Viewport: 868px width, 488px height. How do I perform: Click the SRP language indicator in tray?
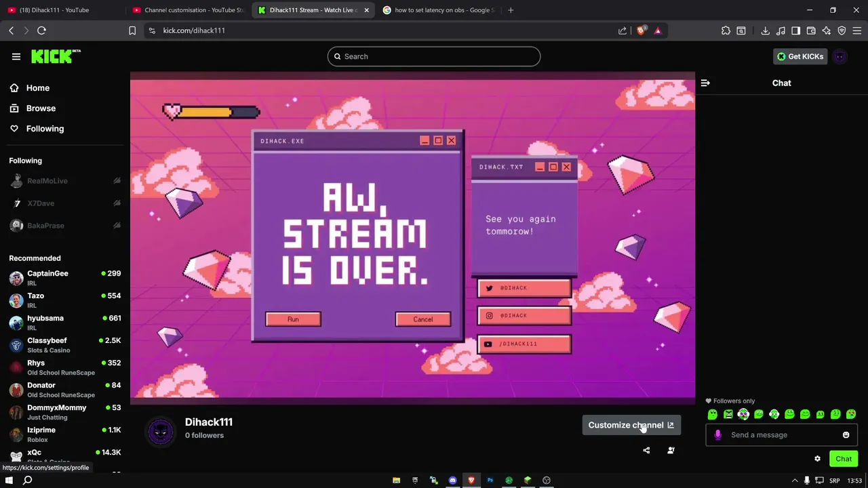835,480
